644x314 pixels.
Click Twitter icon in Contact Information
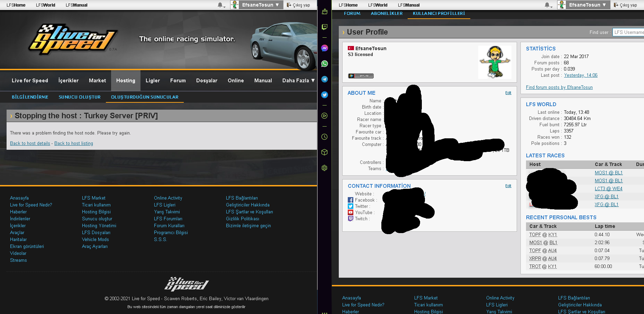pyautogui.click(x=351, y=206)
